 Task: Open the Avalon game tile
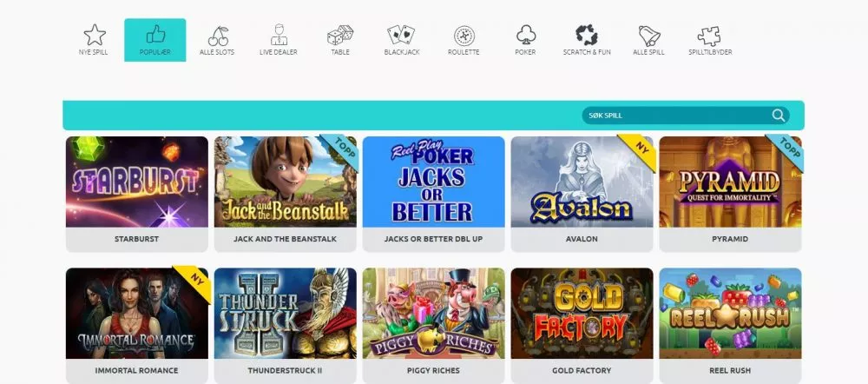tap(582, 182)
